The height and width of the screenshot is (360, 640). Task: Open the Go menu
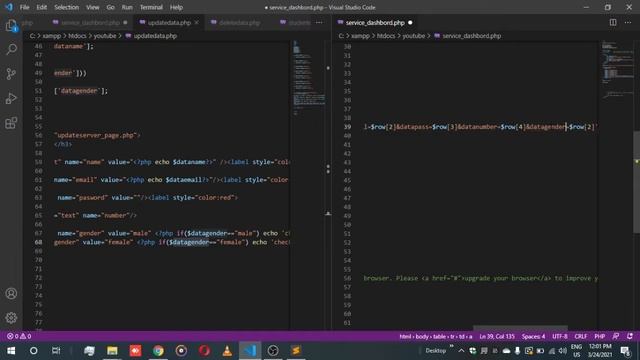point(111,7)
